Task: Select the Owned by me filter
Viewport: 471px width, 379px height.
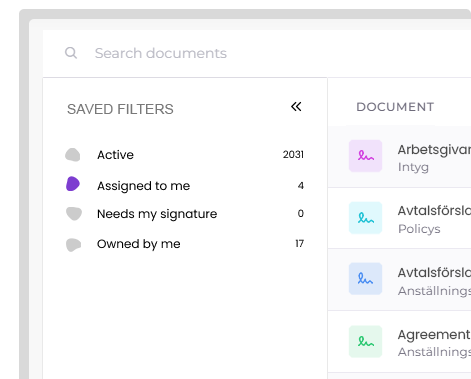Action: click(x=185, y=244)
